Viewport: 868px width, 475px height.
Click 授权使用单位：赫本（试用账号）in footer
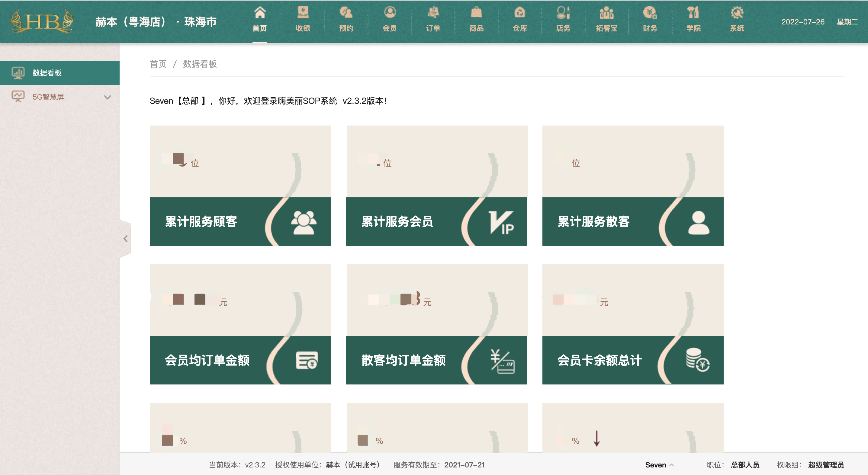329,465
